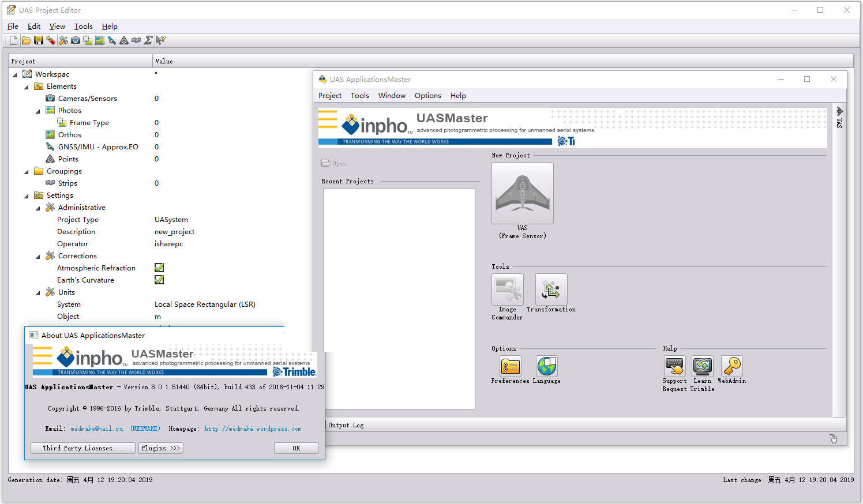Click the Value column header
This screenshot has width=863, height=504.
[503, 61]
